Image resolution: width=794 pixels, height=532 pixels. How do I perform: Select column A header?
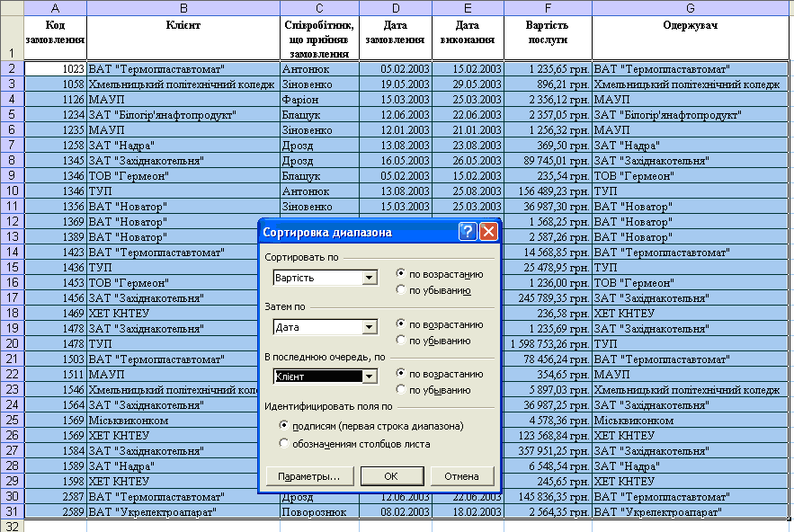tap(55, 8)
